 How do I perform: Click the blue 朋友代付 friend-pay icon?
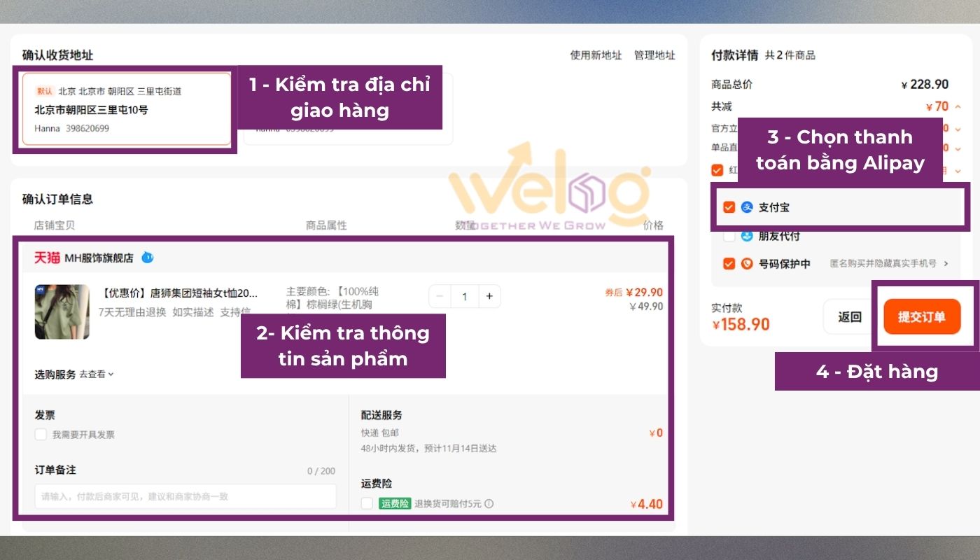(746, 236)
